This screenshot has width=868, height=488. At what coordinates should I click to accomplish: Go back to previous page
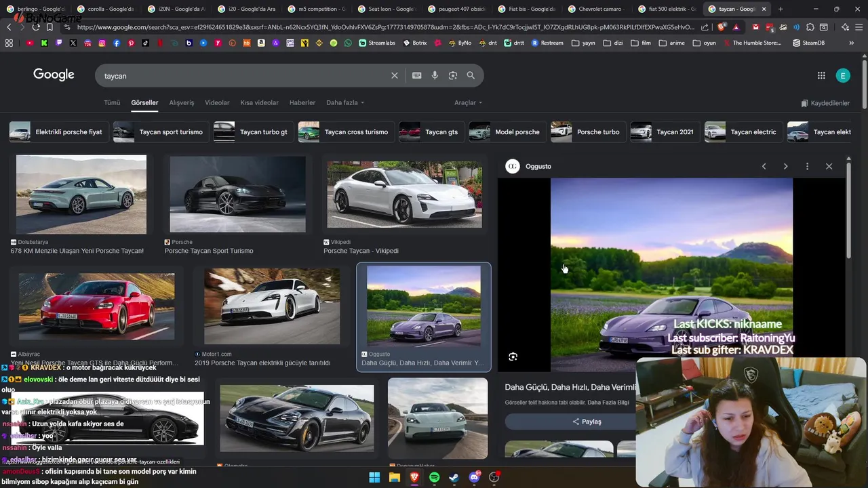(9, 27)
